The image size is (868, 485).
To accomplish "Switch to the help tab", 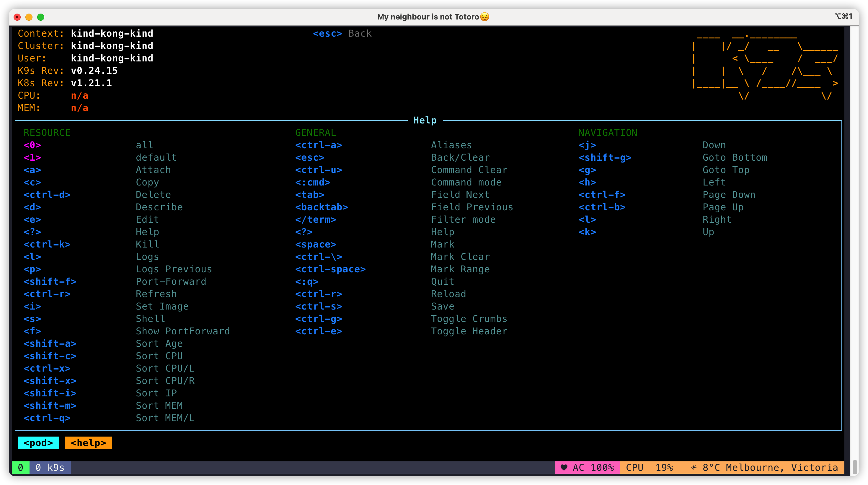I will pyautogui.click(x=88, y=443).
